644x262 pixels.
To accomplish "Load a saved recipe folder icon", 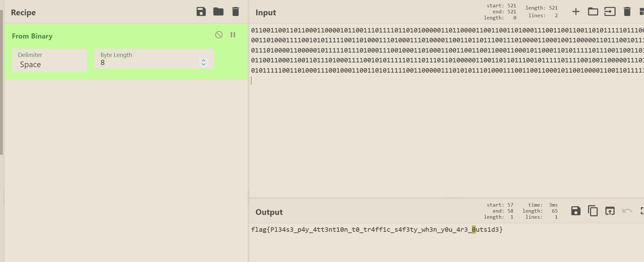I will pyautogui.click(x=218, y=12).
